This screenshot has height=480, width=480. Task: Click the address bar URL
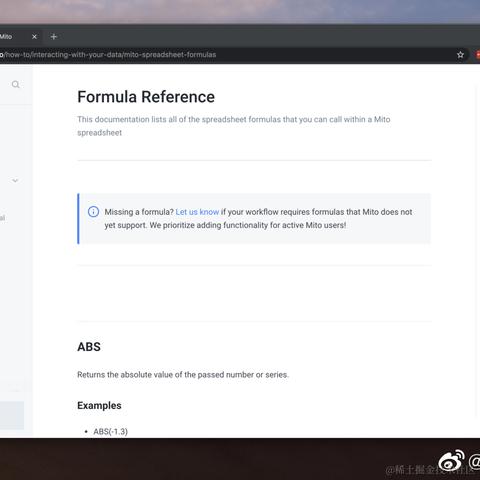click(108, 55)
